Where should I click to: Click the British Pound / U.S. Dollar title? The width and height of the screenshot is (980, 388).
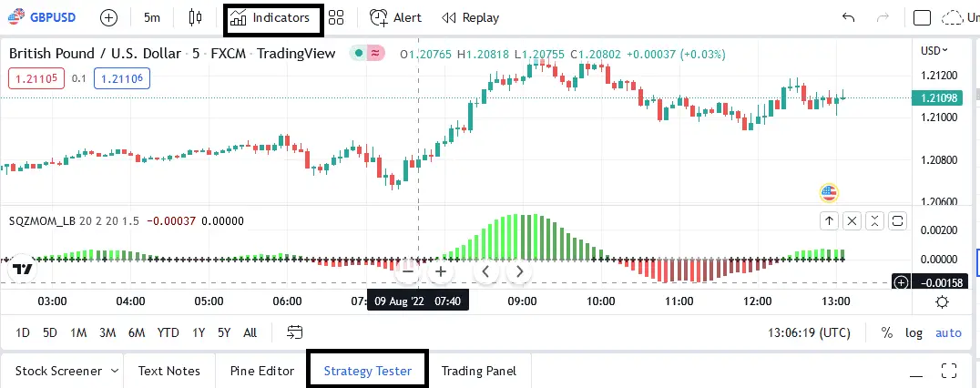(x=95, y=54)
